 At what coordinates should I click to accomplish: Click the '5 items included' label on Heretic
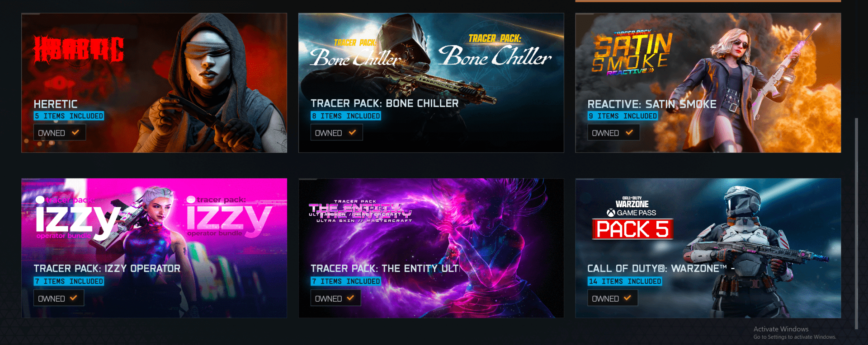pos(69,116)
